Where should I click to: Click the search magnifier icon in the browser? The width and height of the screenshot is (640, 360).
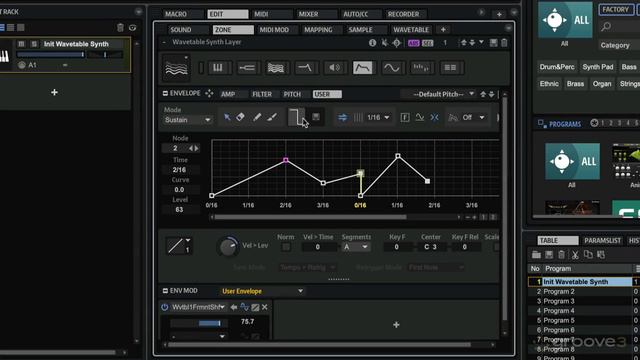click(x=606, y=27)
